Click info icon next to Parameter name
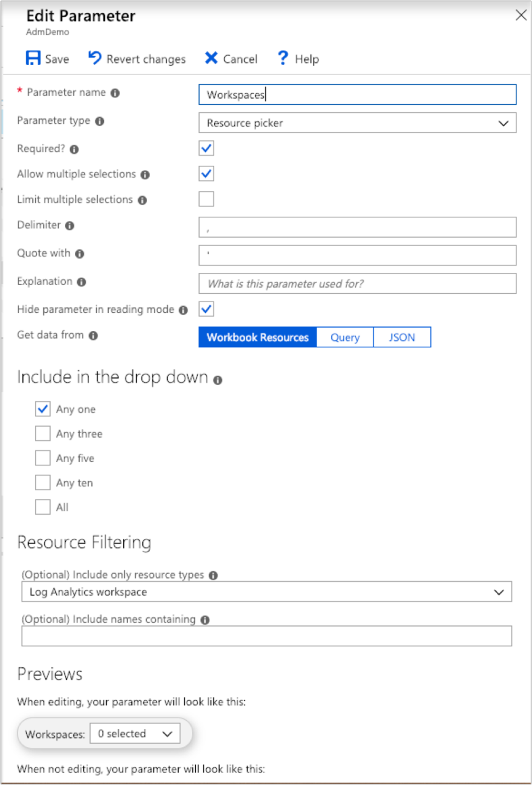 [x=116, y=93]
